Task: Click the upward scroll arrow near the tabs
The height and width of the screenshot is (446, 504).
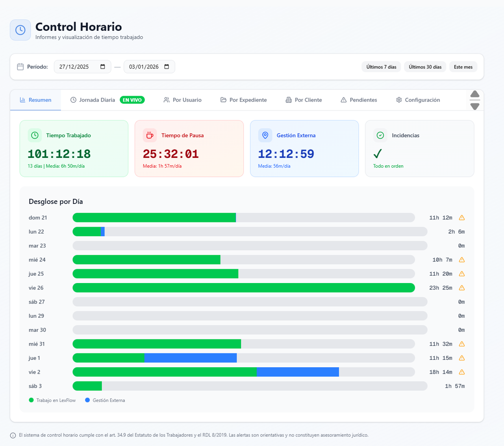Action: [474, 94]
